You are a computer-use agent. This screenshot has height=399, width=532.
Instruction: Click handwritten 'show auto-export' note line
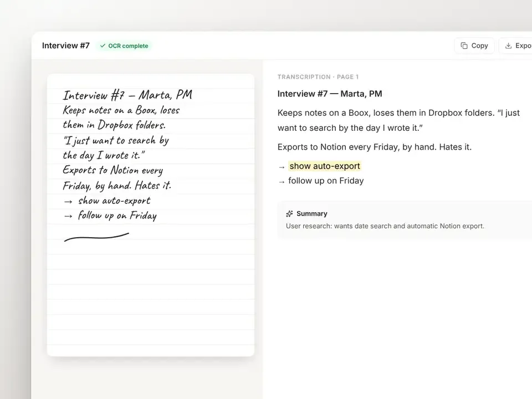point(107,201)
